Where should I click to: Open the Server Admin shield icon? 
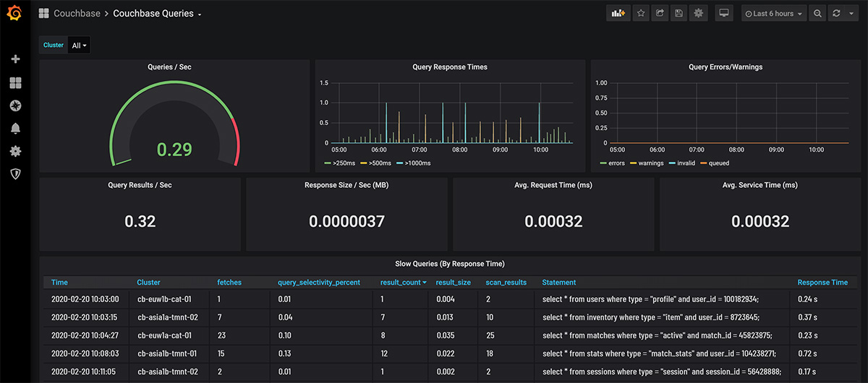pyautogui.click(x=15, y=174)
